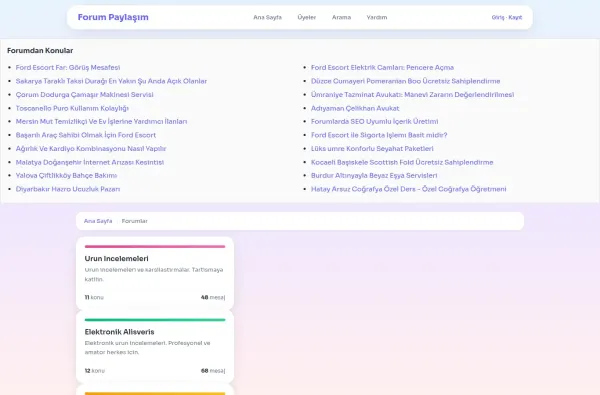Open Düzce Cumayeri Pomeranian Boo topic
Image resolution: width=600 pixels, height=395 pixels.
coord(406,81)
